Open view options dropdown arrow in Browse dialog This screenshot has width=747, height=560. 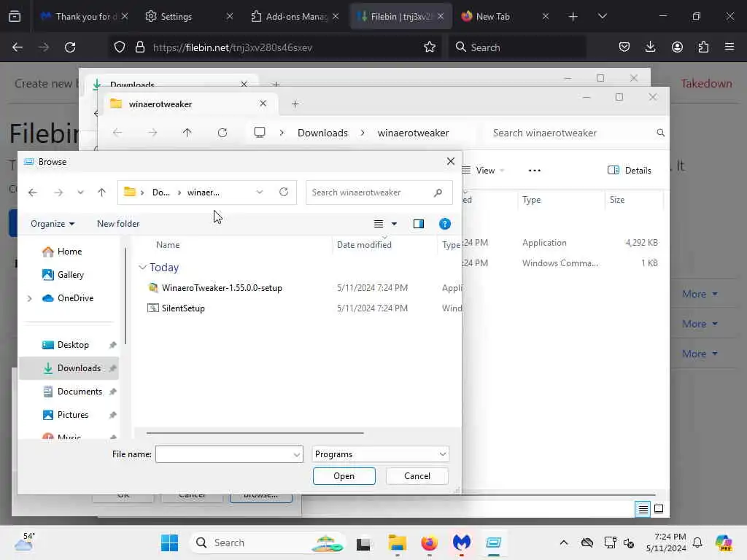tap(394, 224)
